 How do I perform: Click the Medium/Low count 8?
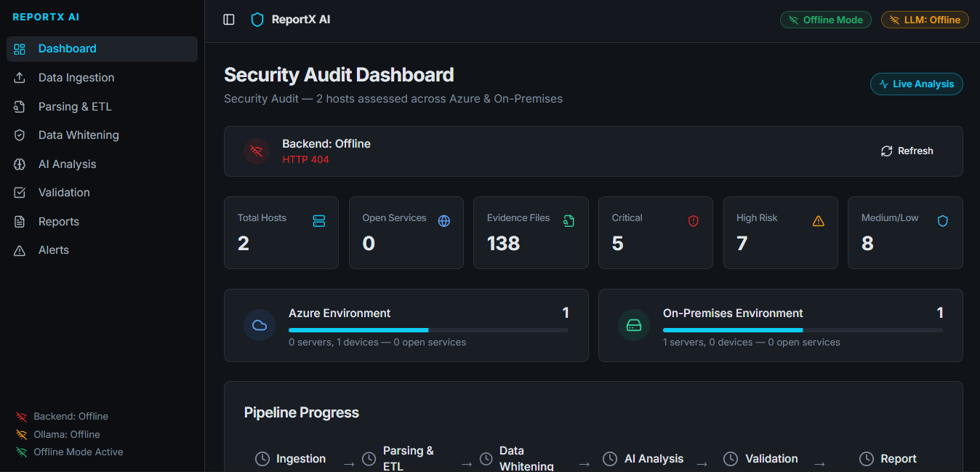tap(867, 244)
